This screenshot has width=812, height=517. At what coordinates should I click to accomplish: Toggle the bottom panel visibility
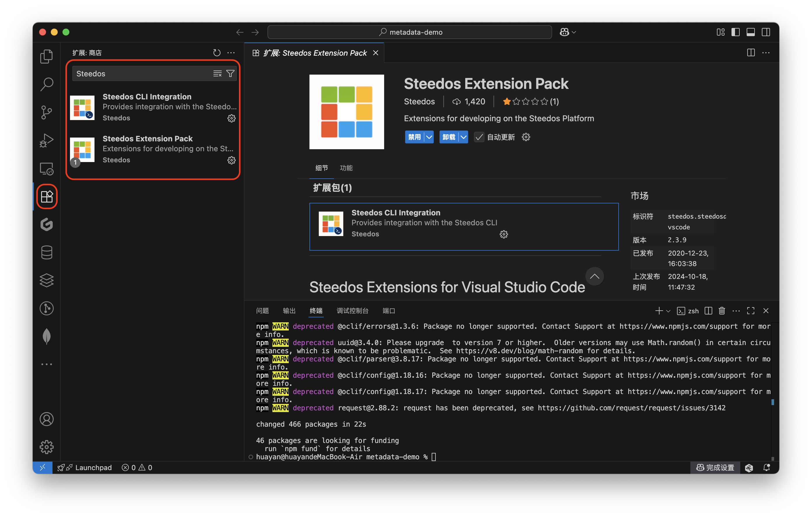(x=751, y=32)
